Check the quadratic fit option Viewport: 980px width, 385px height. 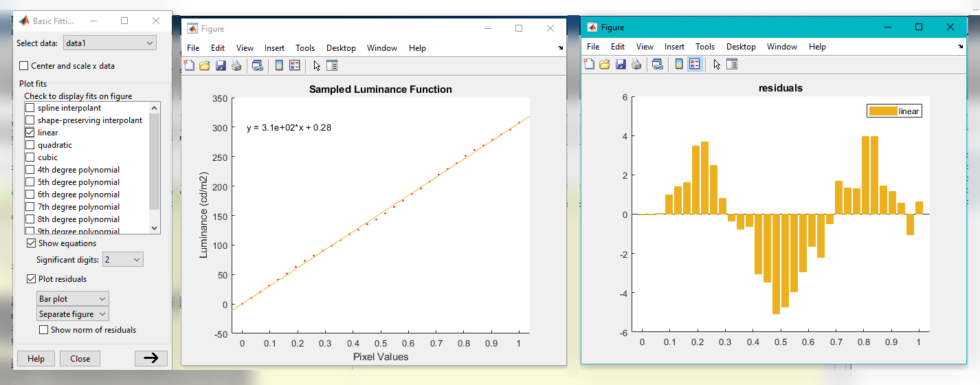coord(30,145)
